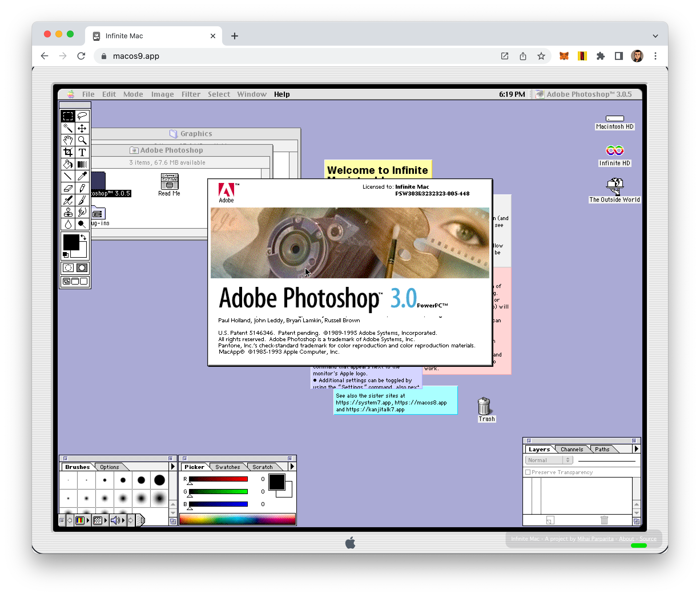Select the Paint Bucket tool
Screen dimensions: 700x596
coord(68,164)
